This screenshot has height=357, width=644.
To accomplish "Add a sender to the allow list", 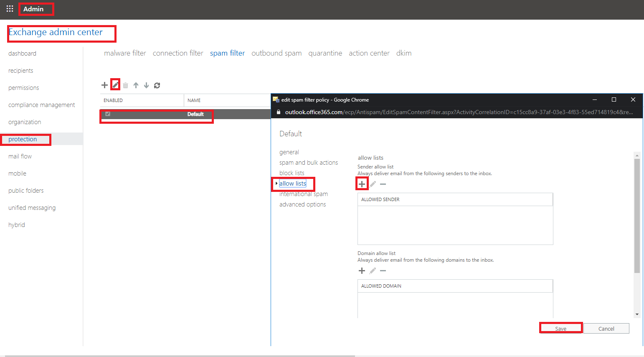I will 362,184.
